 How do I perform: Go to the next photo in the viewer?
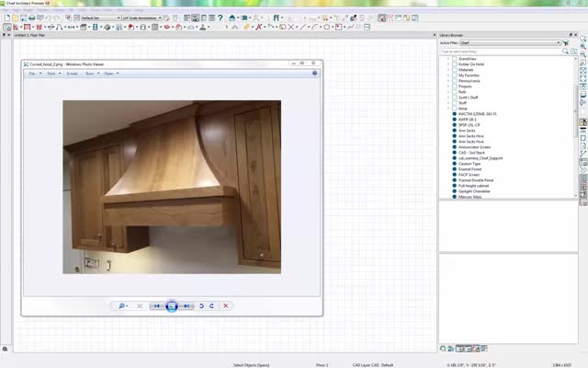(187, 305)
